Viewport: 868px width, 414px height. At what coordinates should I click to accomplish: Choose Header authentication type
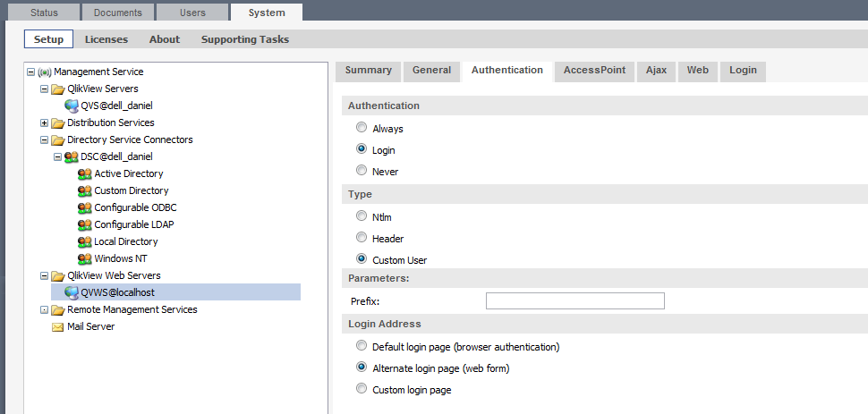(x=362, y=238)
